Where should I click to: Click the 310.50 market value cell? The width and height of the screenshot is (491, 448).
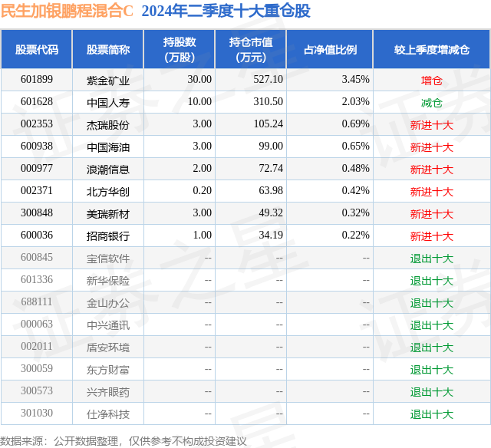pyautogui.click(x=268, y=102)
